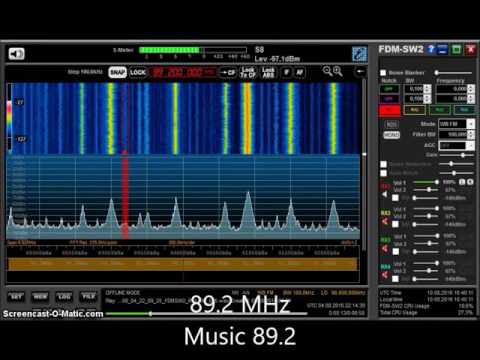Select the red receiver 1 button
480x360 pixels.
[x=389, y=110]
